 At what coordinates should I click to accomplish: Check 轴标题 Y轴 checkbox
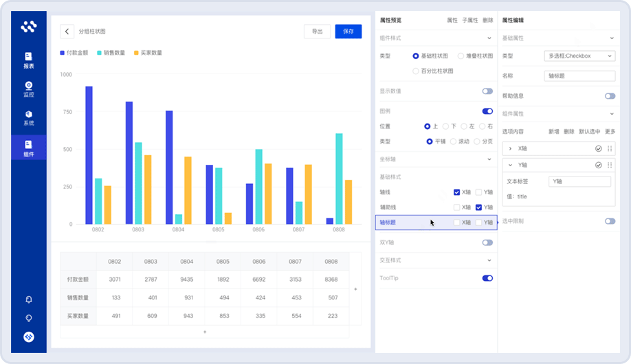click(x=478, y=223)
